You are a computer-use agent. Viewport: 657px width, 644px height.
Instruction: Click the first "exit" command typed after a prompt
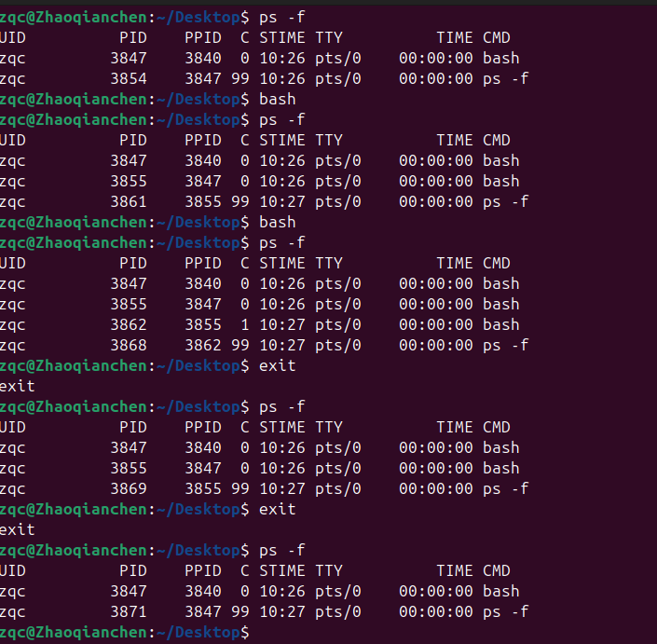point(277,365)
